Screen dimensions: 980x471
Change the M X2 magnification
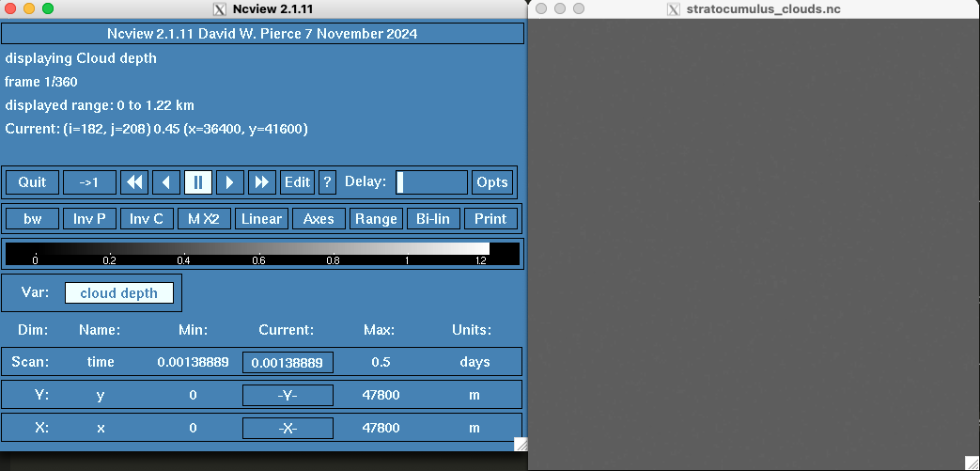[x=204, y=219]
